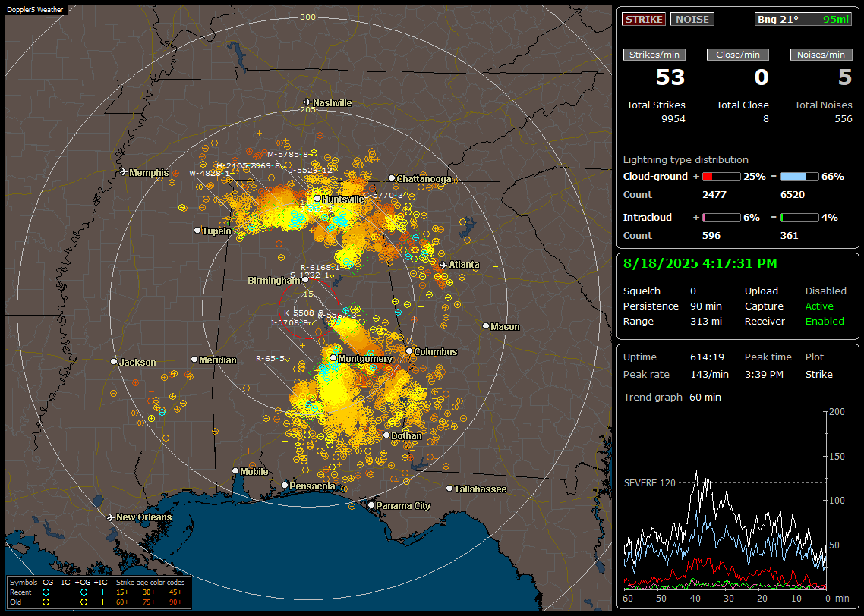Click the Panama City dot
Screen dimensions: 864x616
pyautogui.click(x=371, y=504)
